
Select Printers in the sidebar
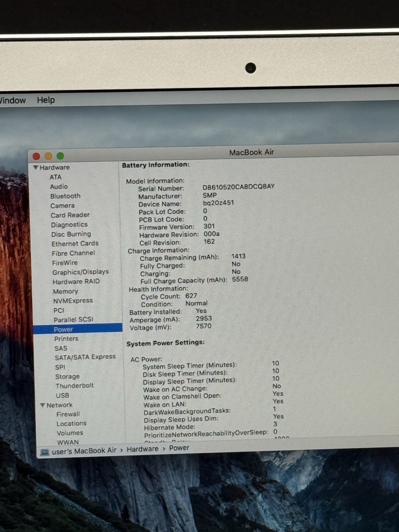66,339
